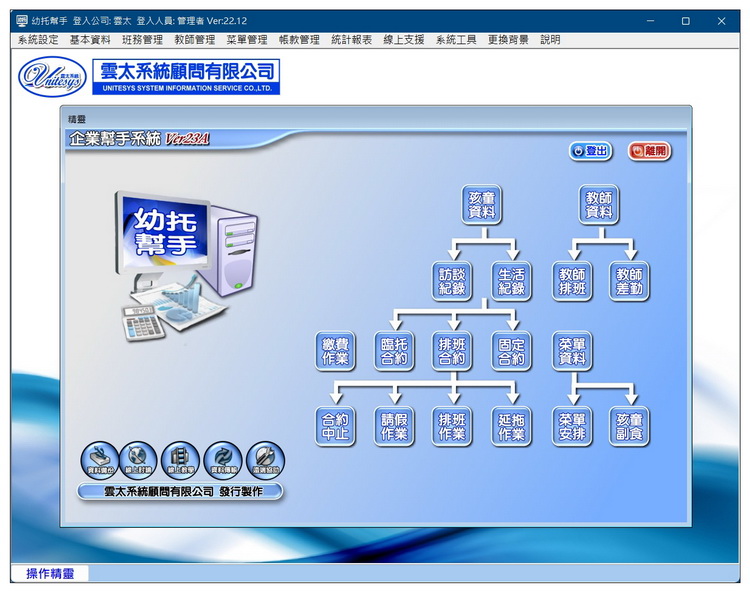Open the 菜單管理 menu
The image size is (750, 593).
point(247,40)
